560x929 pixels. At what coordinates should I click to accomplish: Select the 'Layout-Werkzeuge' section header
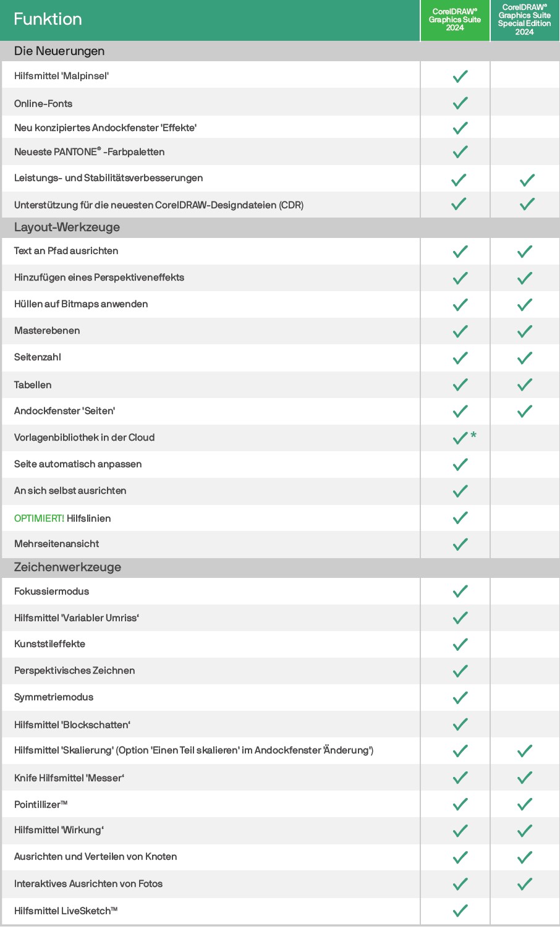[x=67, y=227]
